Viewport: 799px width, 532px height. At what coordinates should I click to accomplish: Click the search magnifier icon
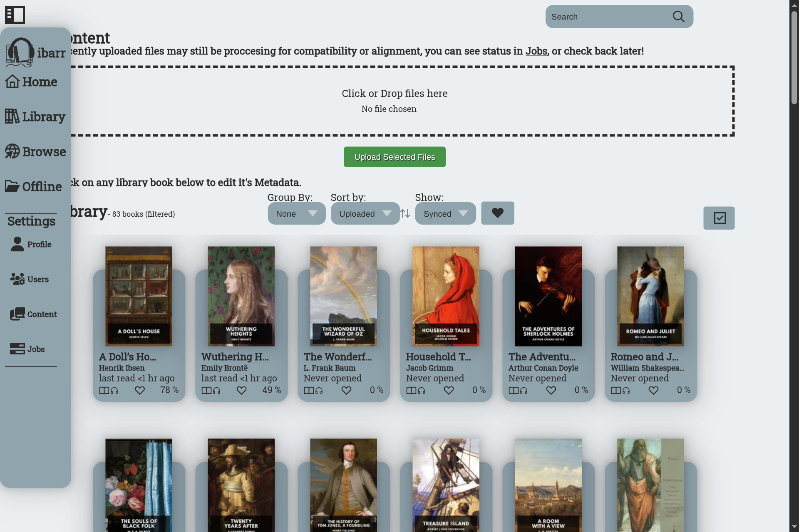click(x=678, y=17)
